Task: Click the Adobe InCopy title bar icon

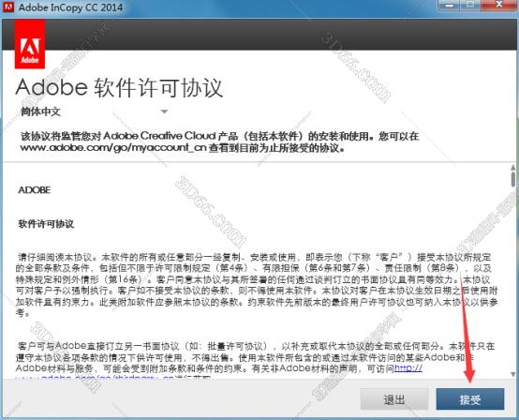Action: pyautogui.click(x=8, y=7)
